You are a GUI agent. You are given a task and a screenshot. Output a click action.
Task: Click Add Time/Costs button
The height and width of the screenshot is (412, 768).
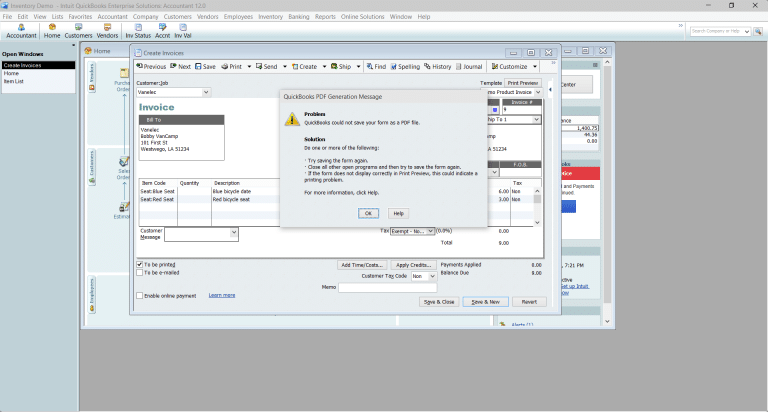tap(362, 265)
